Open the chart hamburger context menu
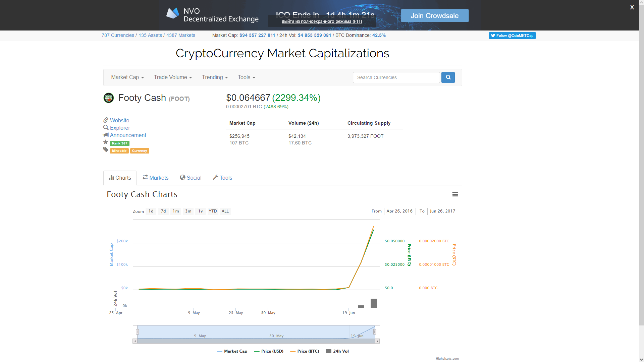This screenshot has height=362, width=644. tap(455, 194)
